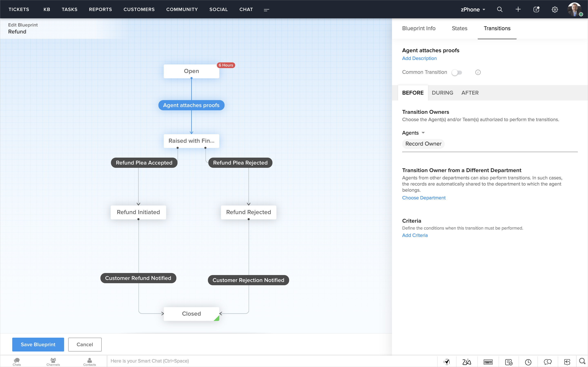Expand the more-modules menu after CHAT

266,10
